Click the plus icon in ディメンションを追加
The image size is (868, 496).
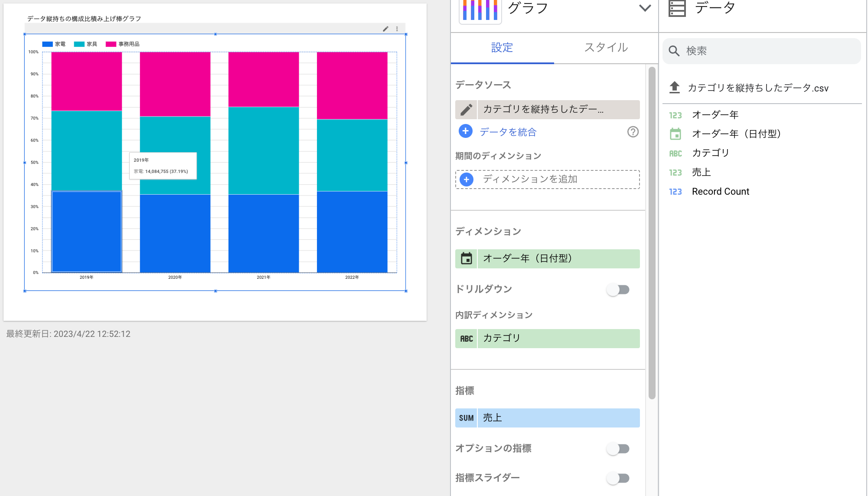point(467,179)
